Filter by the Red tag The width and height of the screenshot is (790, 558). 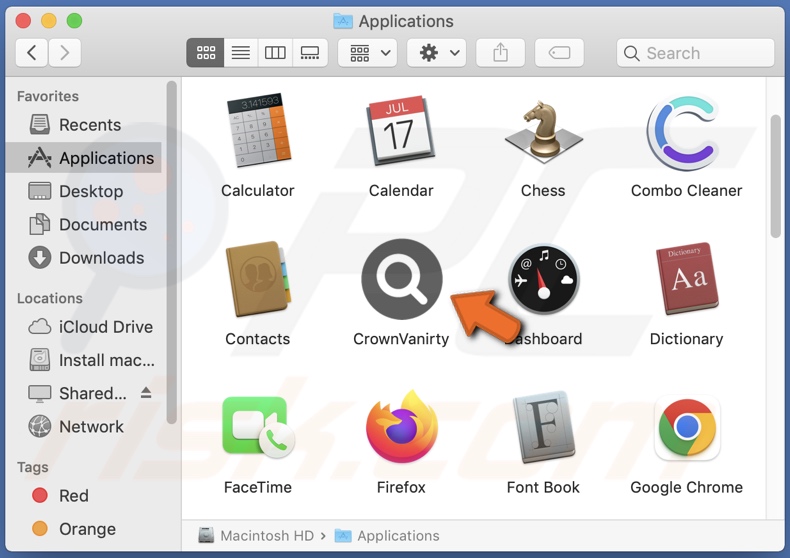click(83, 496)
